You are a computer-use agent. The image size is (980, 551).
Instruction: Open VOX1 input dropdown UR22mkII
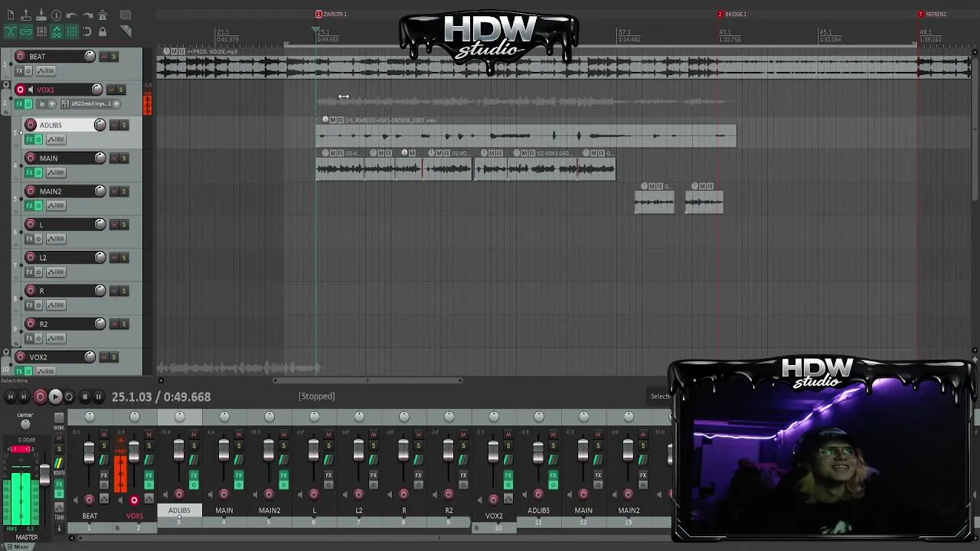[90, 103]
